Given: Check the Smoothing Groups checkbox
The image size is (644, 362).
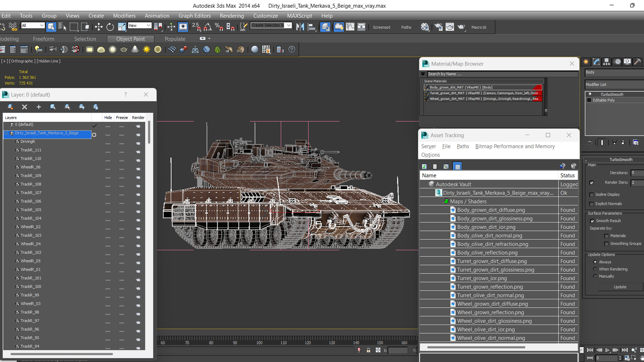Looking at the screenshot, I should [606, 244].
